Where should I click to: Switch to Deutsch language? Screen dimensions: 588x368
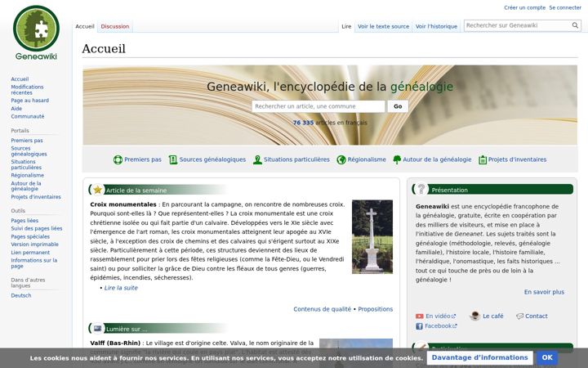click(21, 295)
